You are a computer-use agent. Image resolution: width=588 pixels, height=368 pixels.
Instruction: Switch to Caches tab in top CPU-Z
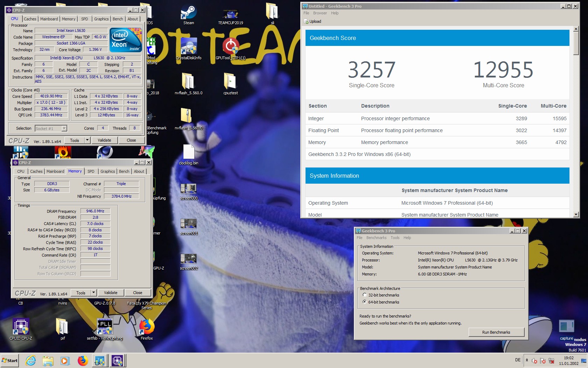[x=30, y=19]
